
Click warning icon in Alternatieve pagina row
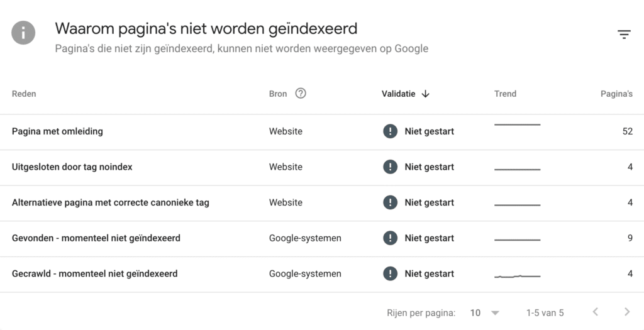tap(390, 202)
